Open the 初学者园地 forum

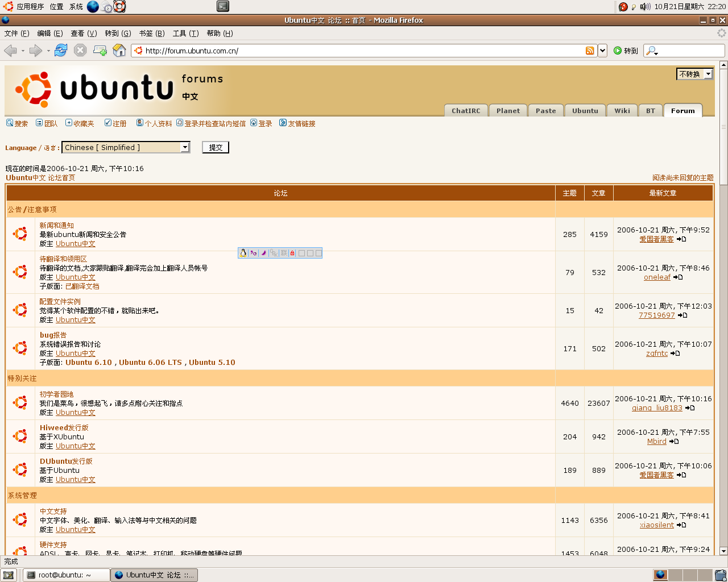(x=56, y=394)
